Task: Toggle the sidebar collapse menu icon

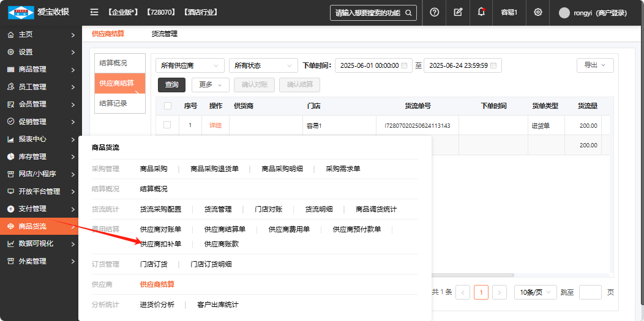Action: click(94, 12)
